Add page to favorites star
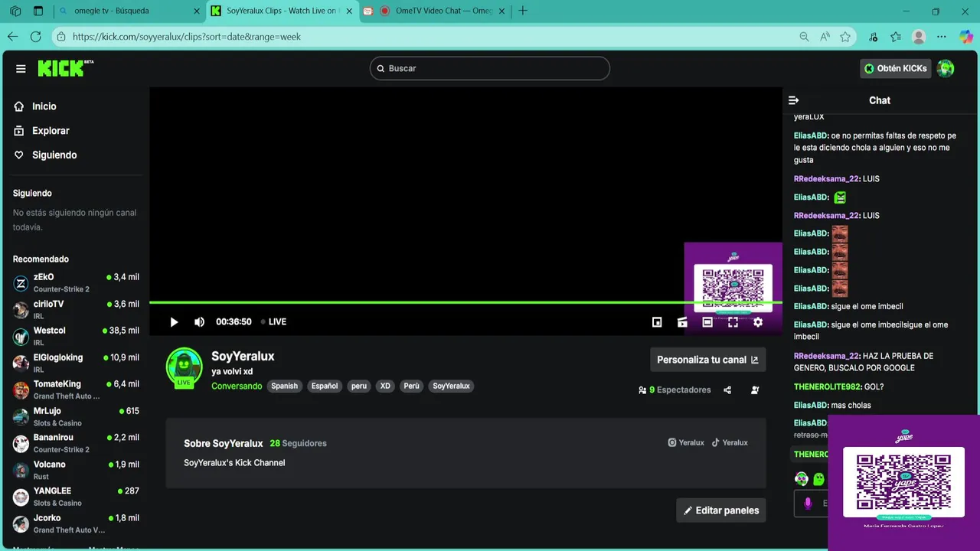Screen dimensions: 980x551 (845, 37)
